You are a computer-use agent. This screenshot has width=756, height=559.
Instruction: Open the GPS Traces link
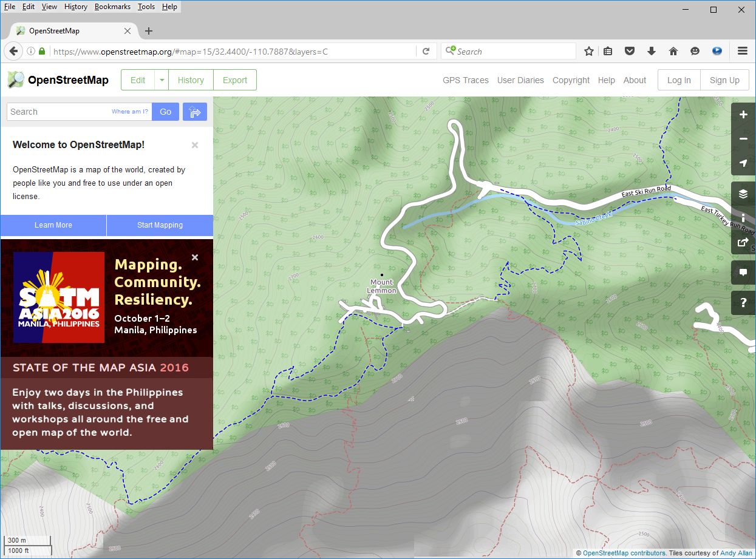(465, 80)
